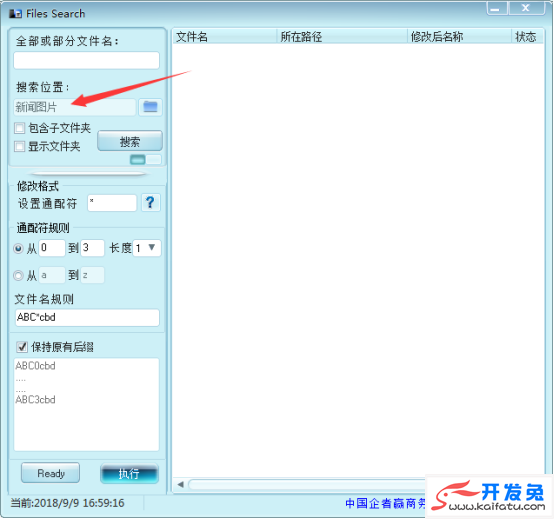
Task: Click the left arrow of the horizontal scrollbar
Action: point(181,484)
